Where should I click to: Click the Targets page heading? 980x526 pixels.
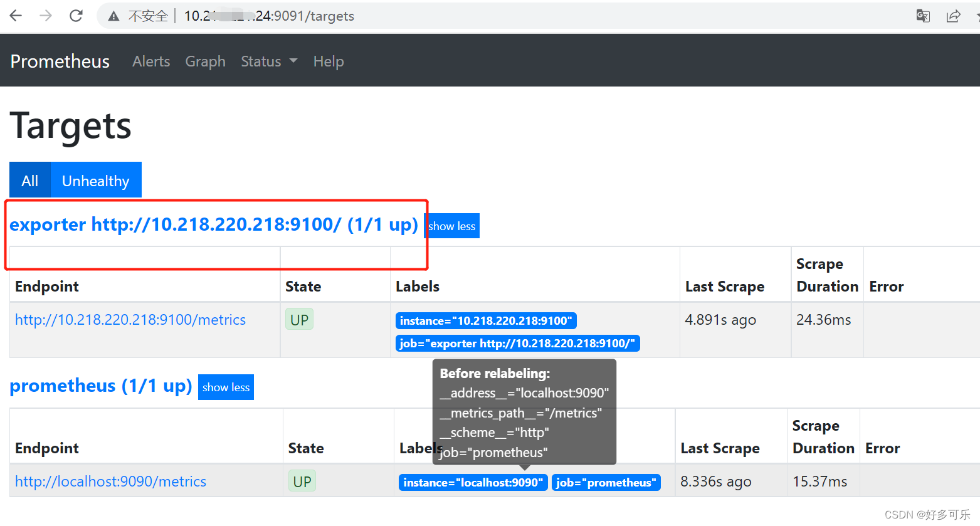pyautogui.click(x=71, y=126)
